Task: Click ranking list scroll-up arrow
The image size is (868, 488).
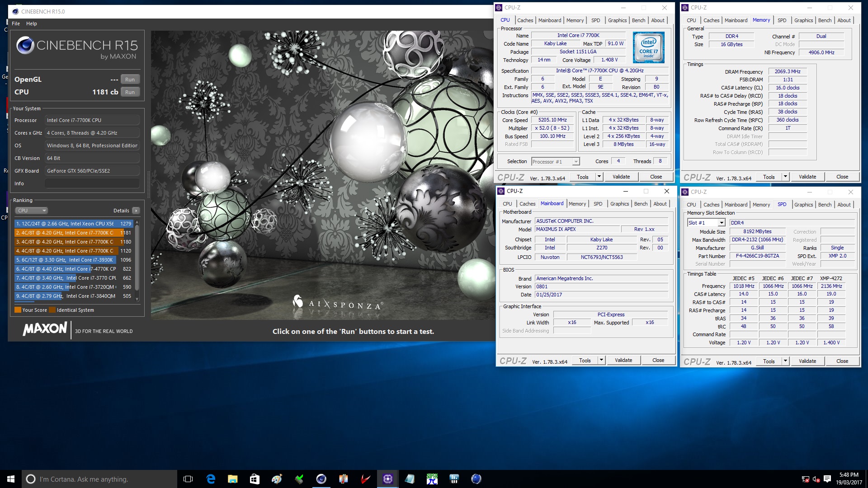Action: pos(137,222)
